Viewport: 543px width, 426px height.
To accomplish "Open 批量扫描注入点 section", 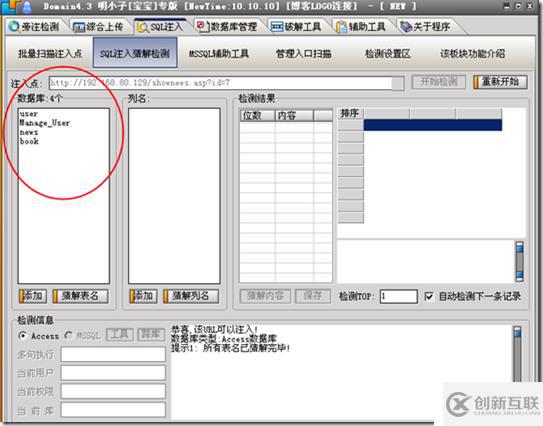I will click(x=50, y=54).
